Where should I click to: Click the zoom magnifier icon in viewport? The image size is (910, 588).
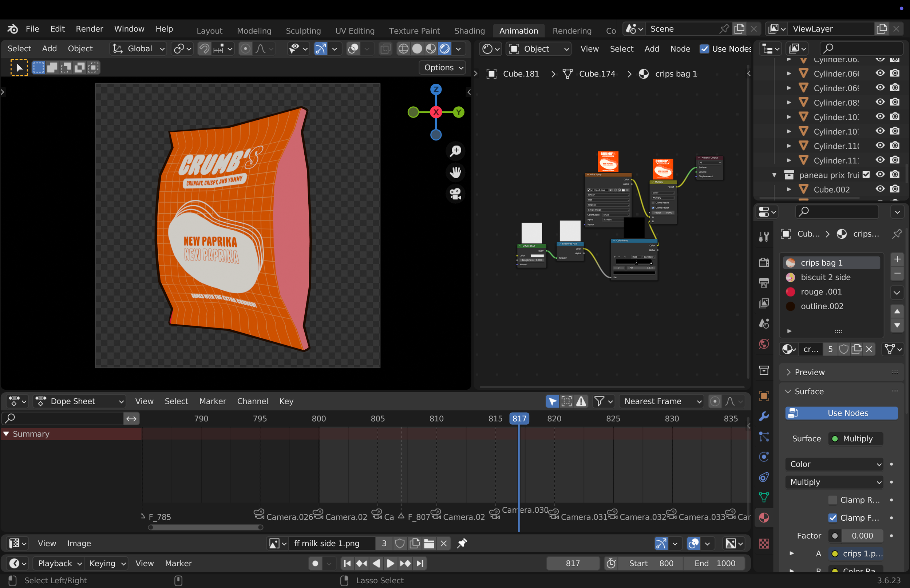tap(455, 151)
